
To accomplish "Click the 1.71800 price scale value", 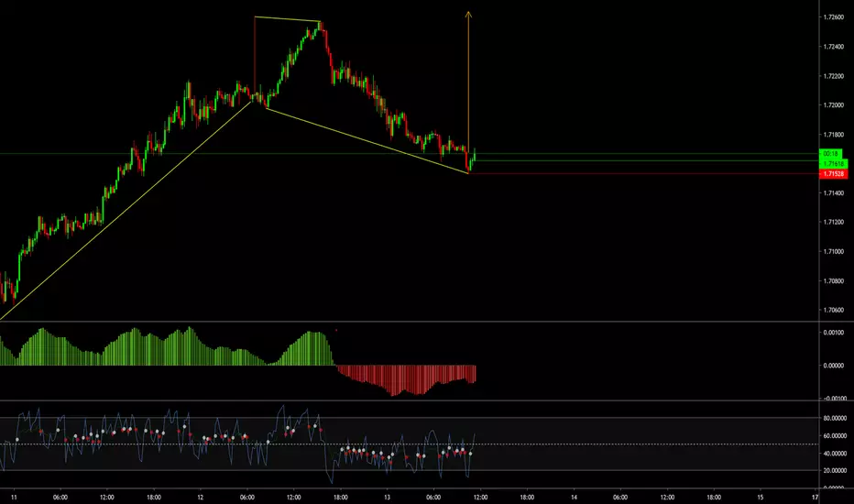I will coord(833,135).
